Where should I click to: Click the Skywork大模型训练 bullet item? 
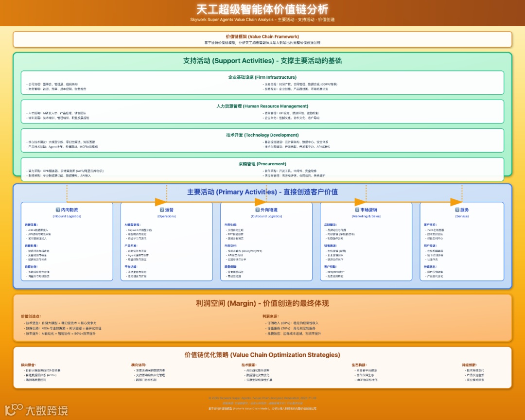(x=140, y=230)
